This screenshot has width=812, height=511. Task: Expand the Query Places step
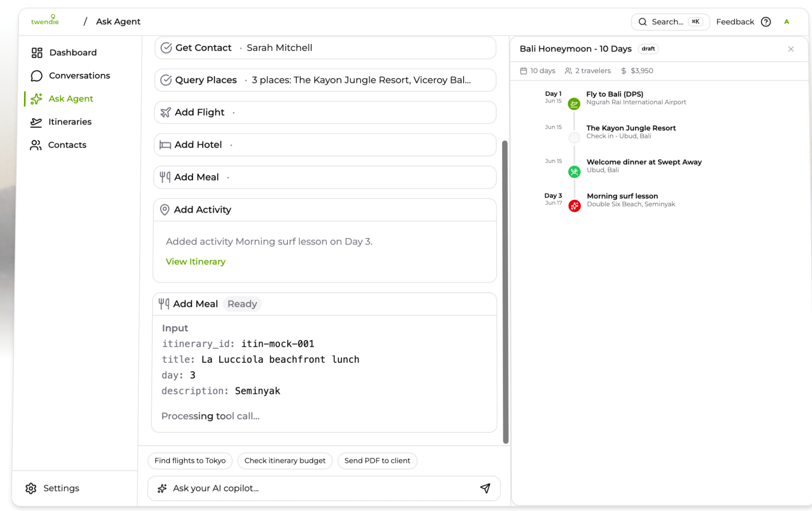click(325, 80)
